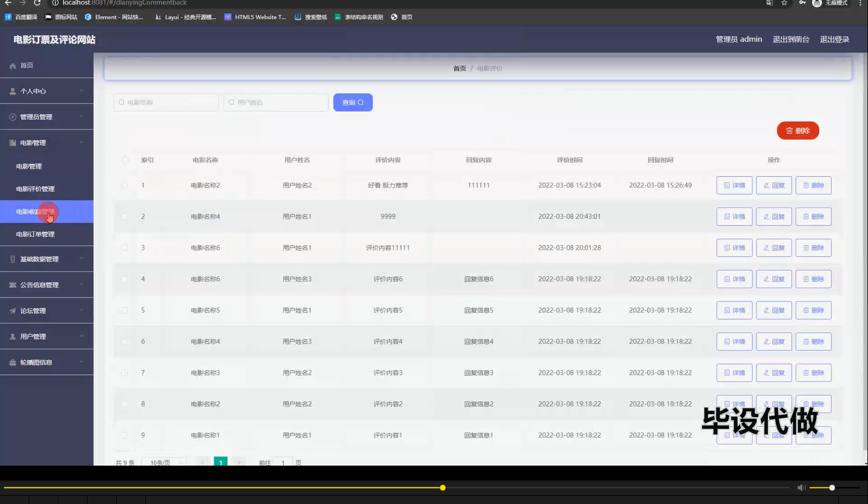Viewport: 868px width, 504px height.
Task: Check the box for row 7 评价内容3
Action: [124, 373]
